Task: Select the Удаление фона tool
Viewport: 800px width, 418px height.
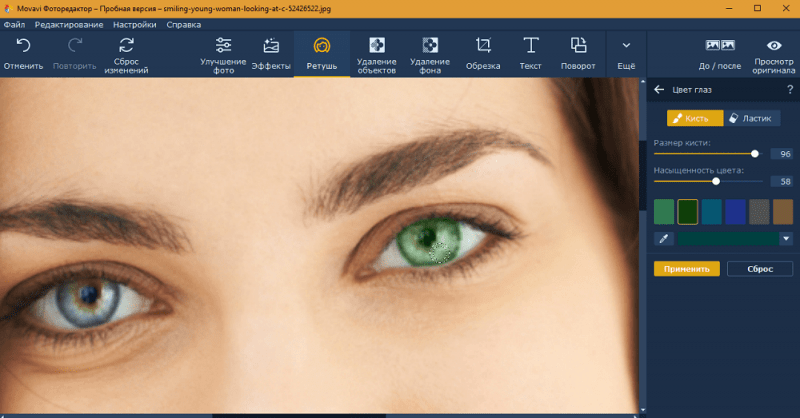Action: point(430,46)
